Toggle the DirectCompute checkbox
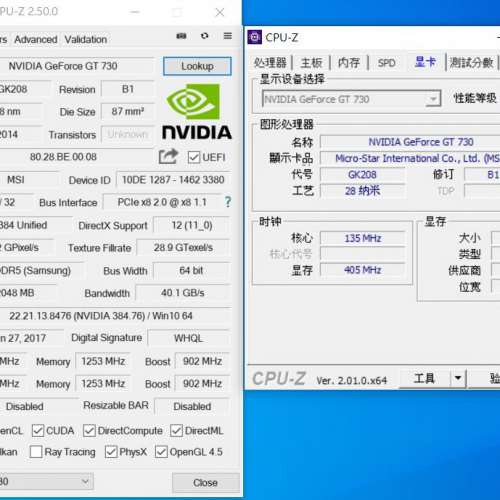This screenshot has width=500, height=500. click(89, 430)
